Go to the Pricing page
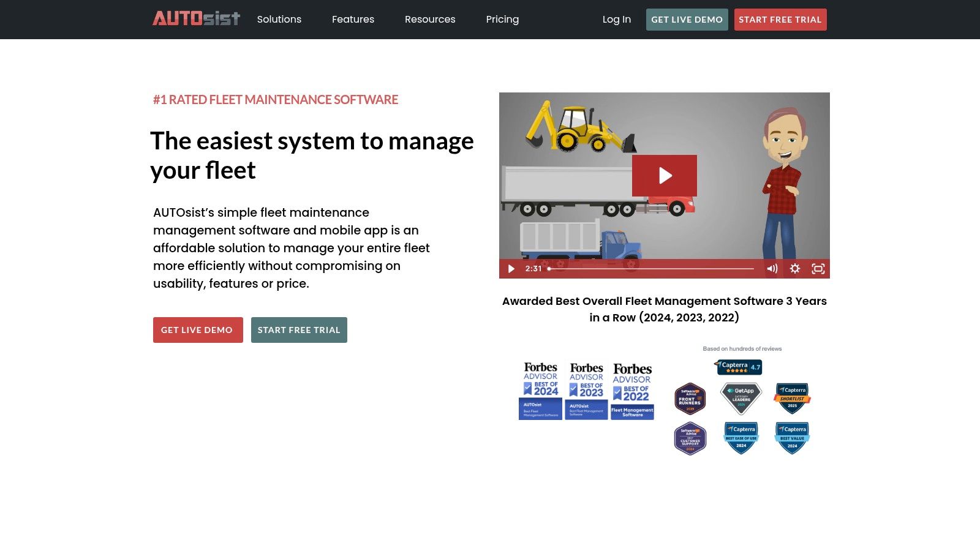The height and width of the screenshot is (551, 980). 502,19
